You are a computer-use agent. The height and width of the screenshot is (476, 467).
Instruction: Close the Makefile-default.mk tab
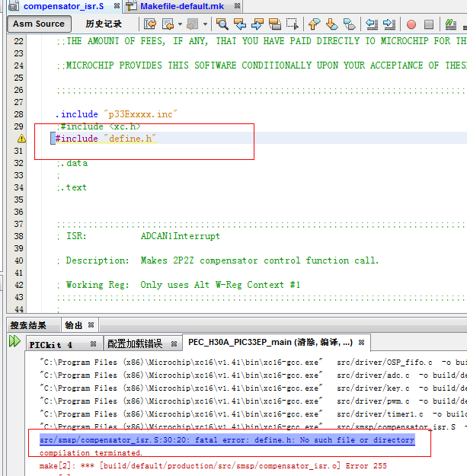point(238,6)
